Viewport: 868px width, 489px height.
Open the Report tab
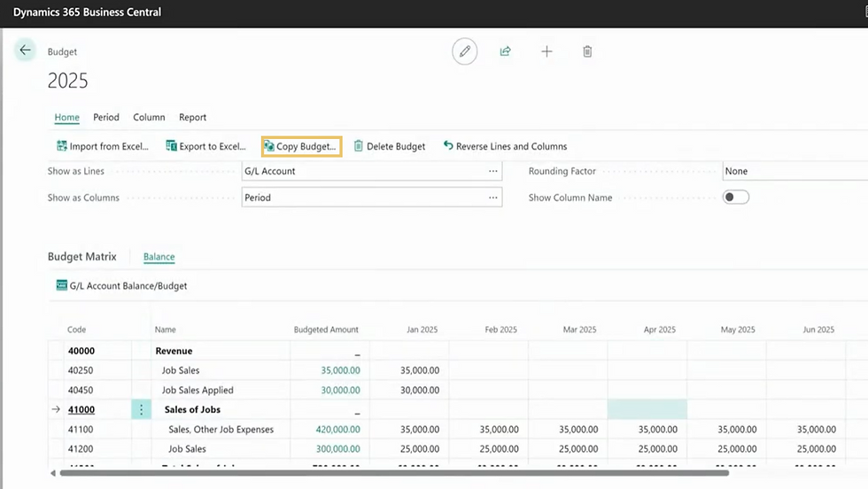[193, 118]
